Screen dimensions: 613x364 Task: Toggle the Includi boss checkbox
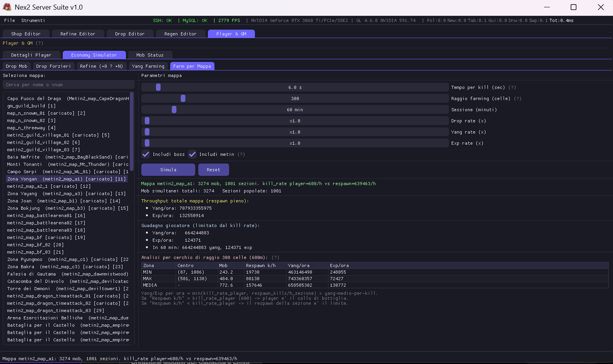[x=146, y=154]
